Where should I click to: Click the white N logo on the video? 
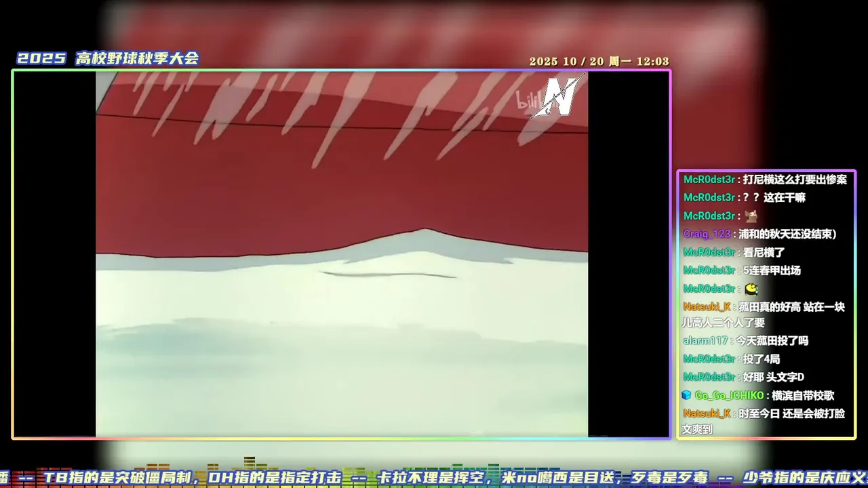[x=557, y=97]
